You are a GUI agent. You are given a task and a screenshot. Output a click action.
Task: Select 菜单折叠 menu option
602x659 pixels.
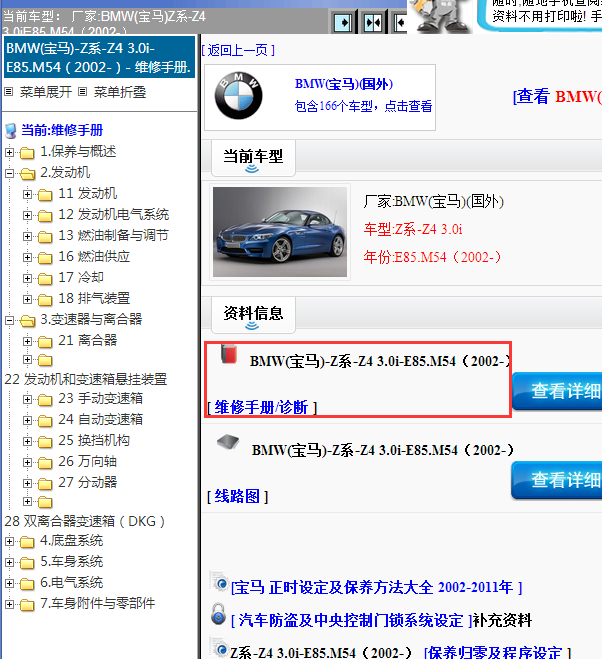coord(120,92)
